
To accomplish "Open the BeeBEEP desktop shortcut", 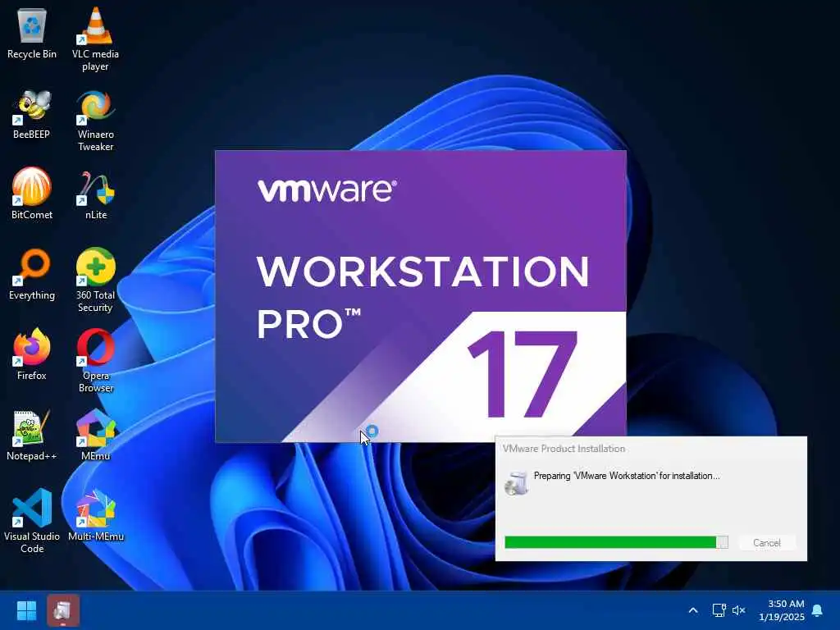I will pyautogui.click(x=32, y=113).
